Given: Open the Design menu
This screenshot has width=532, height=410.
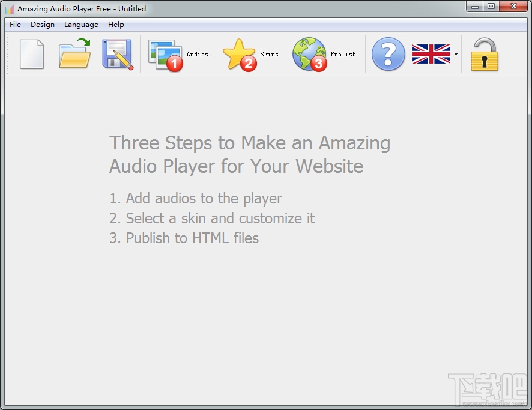Looking at the screenshot, I should pyautogui.click(x=43, y=25).
